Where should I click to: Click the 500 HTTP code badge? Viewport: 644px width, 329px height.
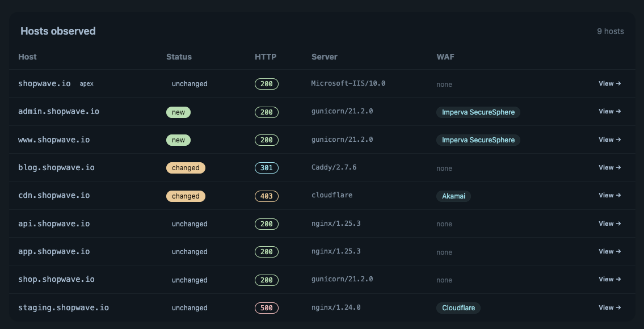pyautogui.click(x=267, y=307)
